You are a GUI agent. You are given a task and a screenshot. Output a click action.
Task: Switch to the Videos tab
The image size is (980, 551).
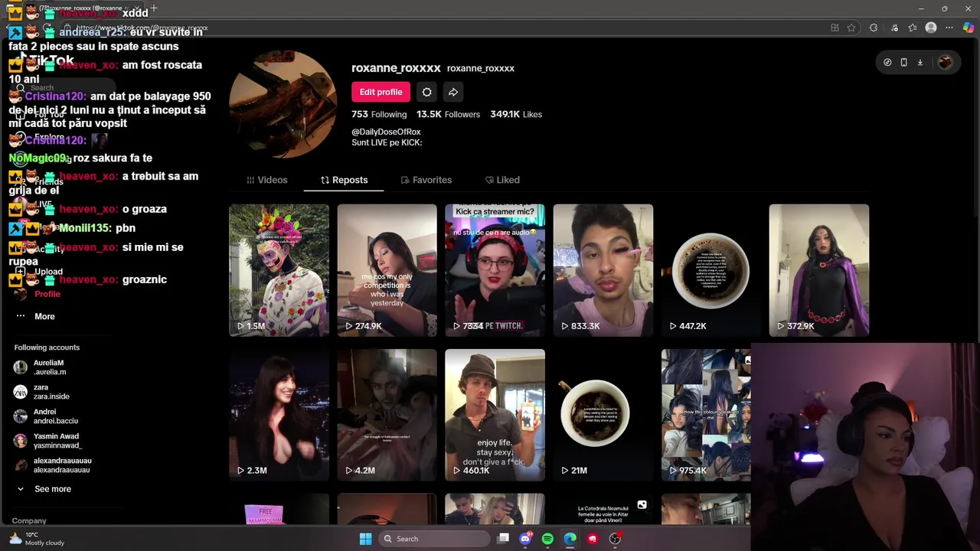point(266,180)
